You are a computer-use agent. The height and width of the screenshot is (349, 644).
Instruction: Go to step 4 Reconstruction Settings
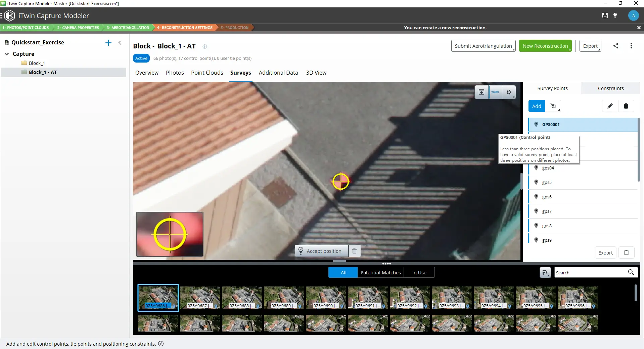[x=185, y=28]
